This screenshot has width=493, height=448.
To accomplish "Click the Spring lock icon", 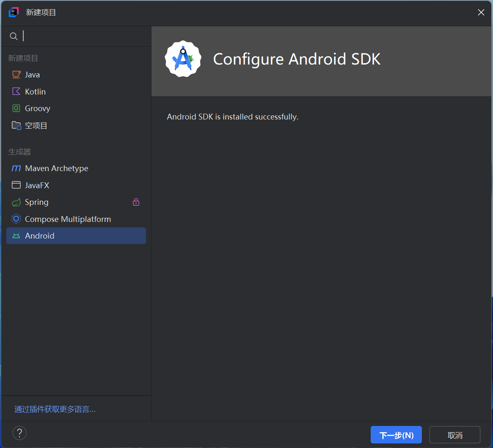I will click(x=136, y=202).
